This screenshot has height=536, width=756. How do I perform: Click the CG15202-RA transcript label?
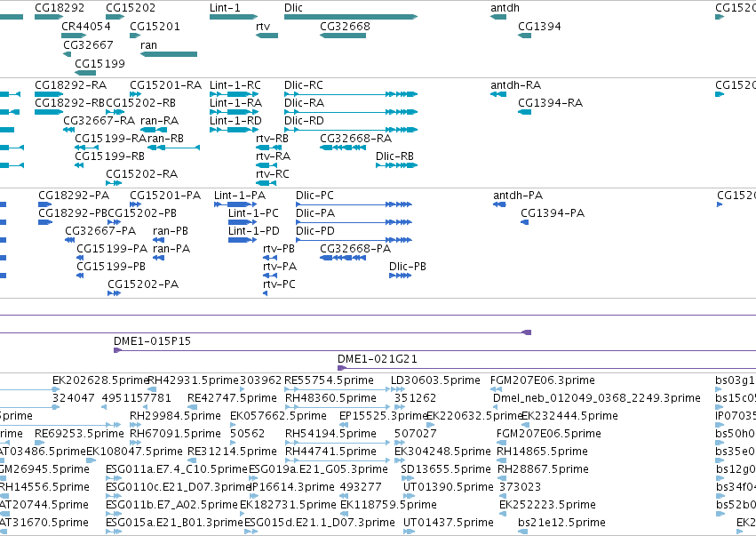click(142, 173)
